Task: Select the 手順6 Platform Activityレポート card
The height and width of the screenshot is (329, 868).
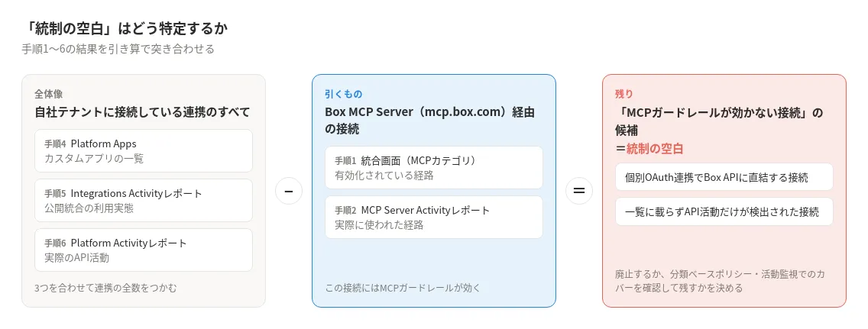Action: 144,250
